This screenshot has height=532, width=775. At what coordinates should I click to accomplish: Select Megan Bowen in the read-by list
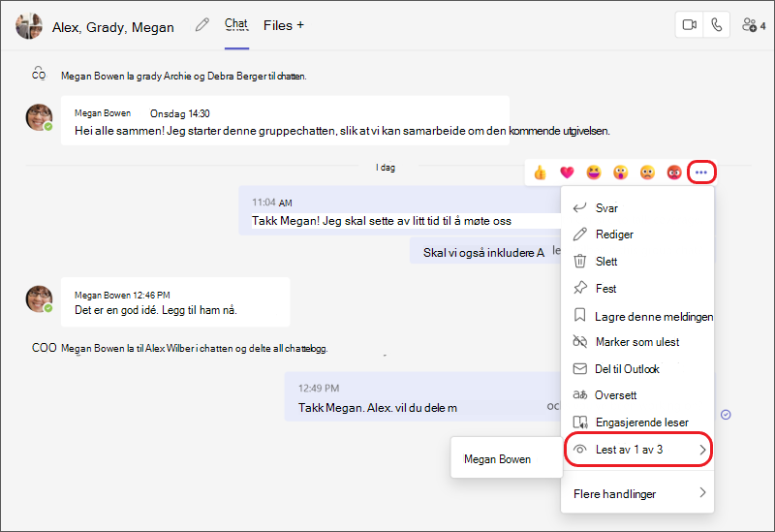point(497,459)
